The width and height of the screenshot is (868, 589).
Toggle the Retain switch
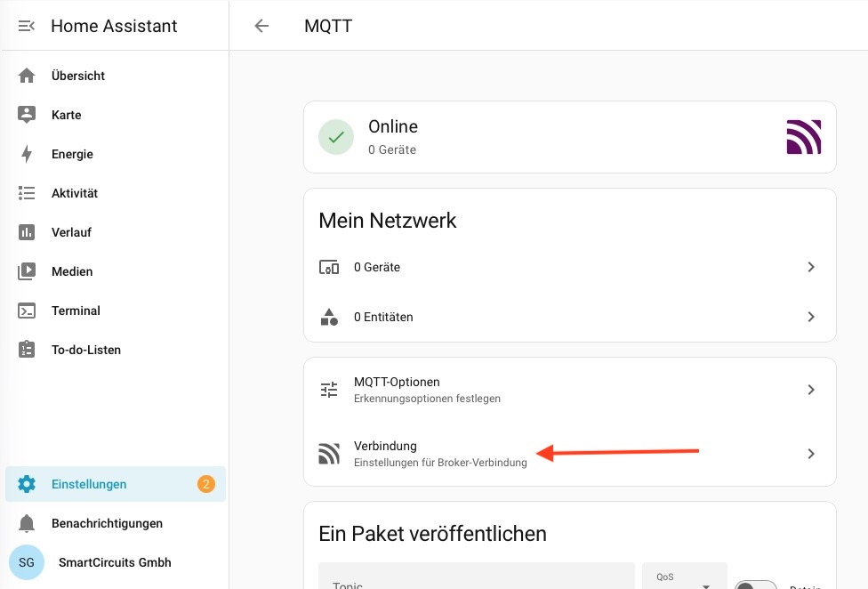(756, 585)
